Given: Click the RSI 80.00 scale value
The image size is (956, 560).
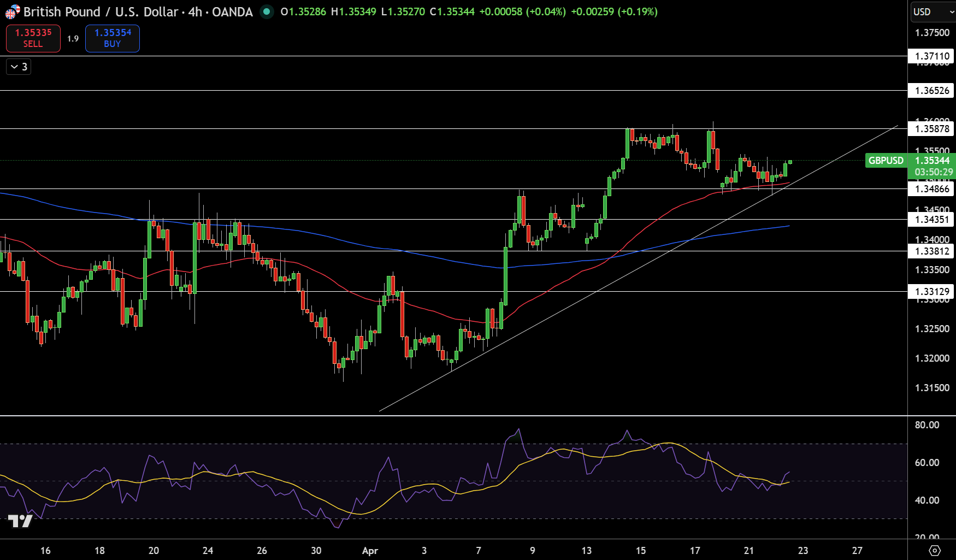Looking at the screenshot, I should tap(927, 425).
